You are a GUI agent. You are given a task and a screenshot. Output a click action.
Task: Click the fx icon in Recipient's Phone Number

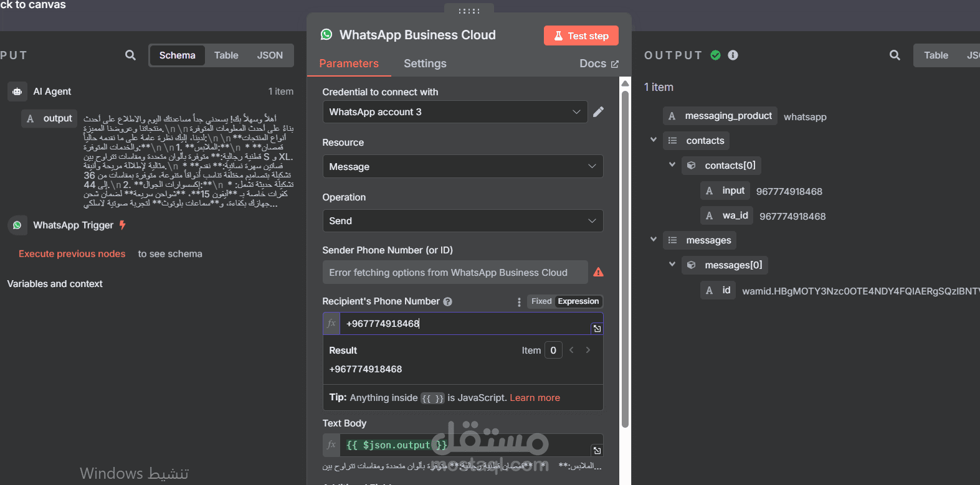click(x=331, y=323)
